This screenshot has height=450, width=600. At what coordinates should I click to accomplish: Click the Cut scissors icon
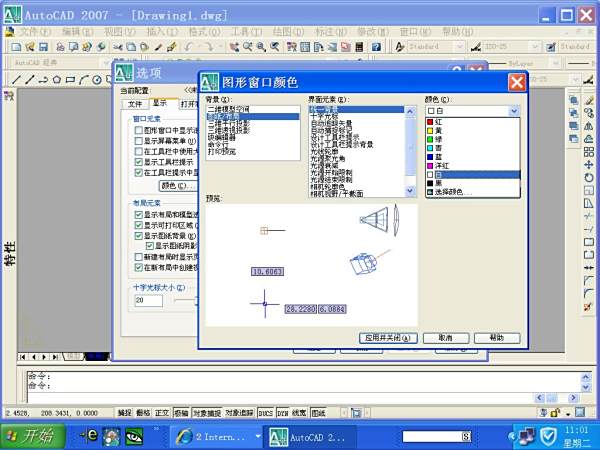click(118, 47)
